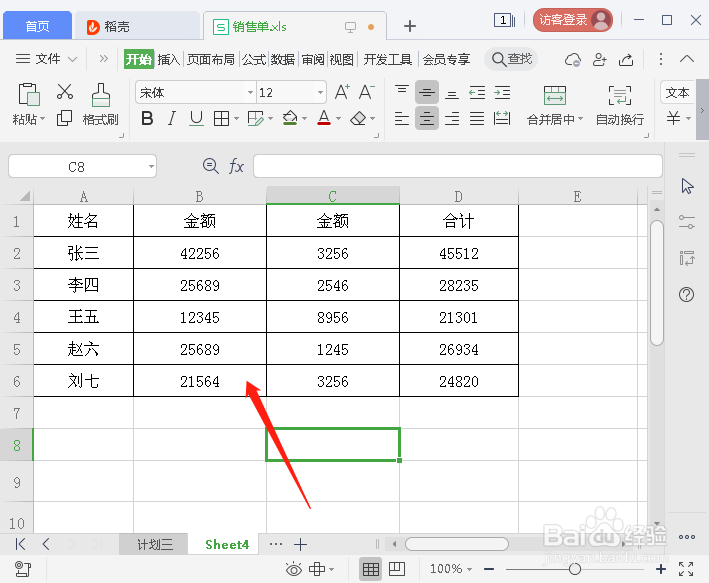Switch to the 公式 tab
The height and width of the screenshot is (583, 709).
pyautogui.click(x=254, y=59)
